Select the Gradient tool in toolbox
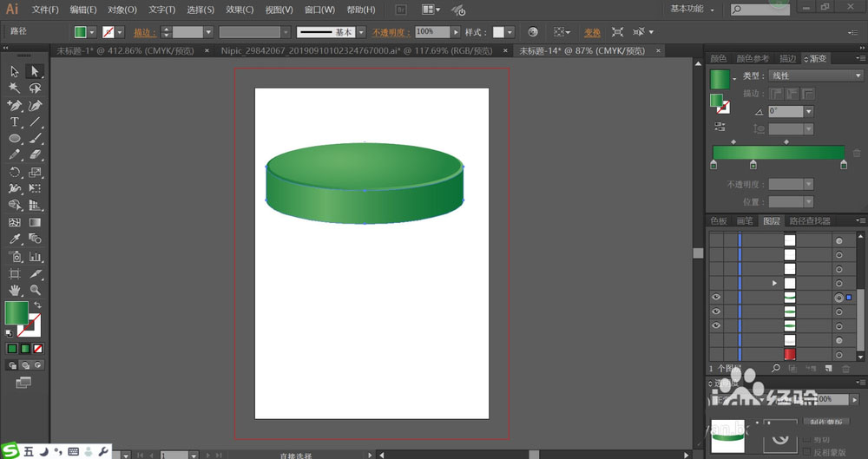This screenshot has height=459, width=868. 35,223
